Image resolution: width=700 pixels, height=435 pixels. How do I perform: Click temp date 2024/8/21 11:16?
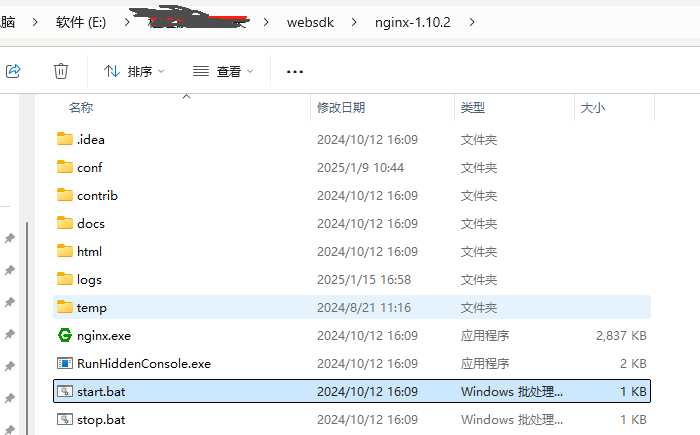tap(364, 308)
